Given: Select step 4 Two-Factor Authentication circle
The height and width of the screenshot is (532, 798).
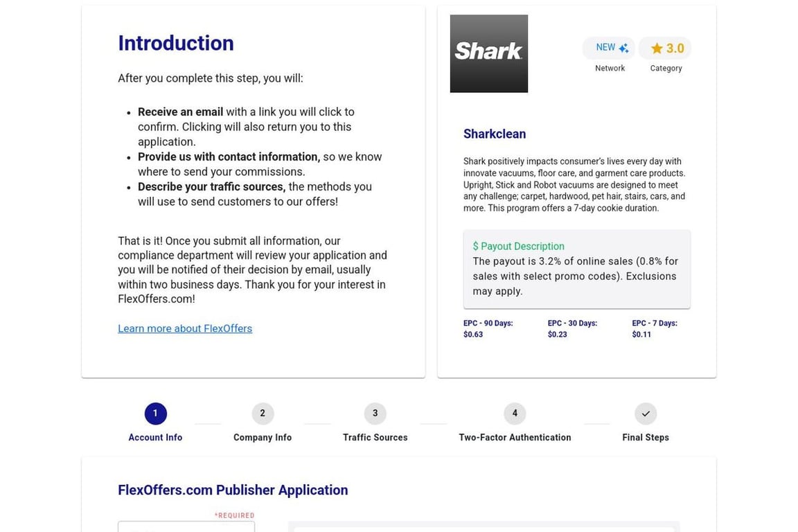Looking at the screenshot, I should [515, 414].
